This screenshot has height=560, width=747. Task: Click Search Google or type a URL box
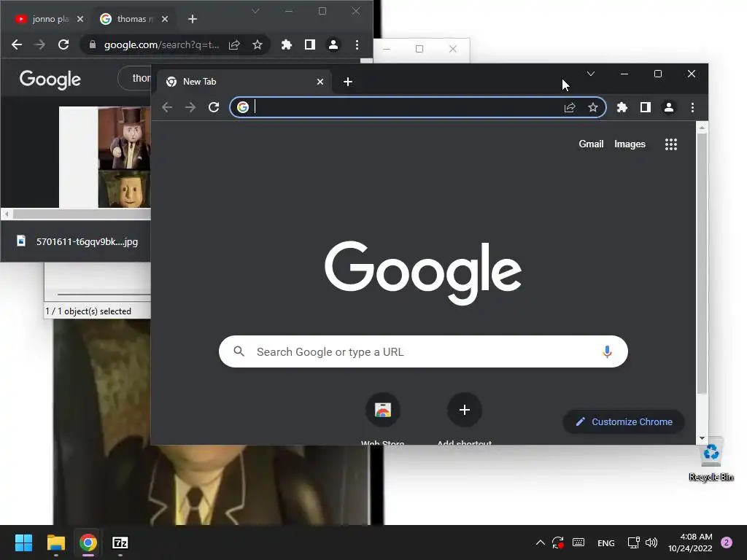tap(423, 351)
